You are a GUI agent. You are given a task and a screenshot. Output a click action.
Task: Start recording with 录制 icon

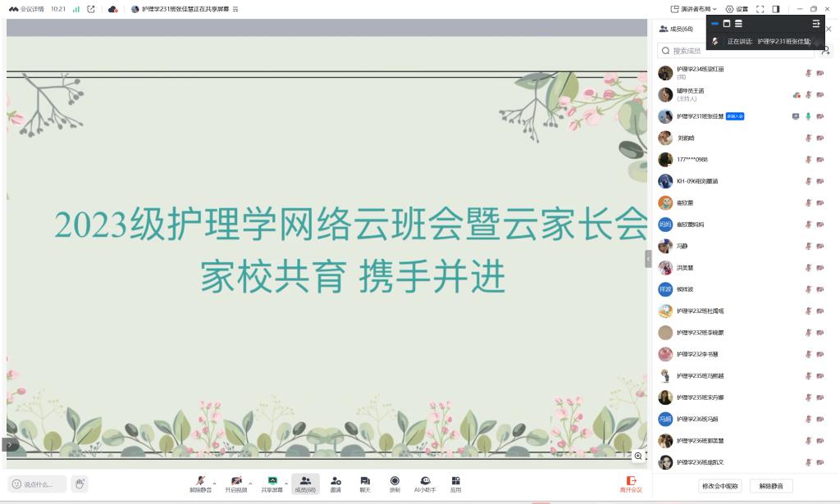tap(395, 484)
